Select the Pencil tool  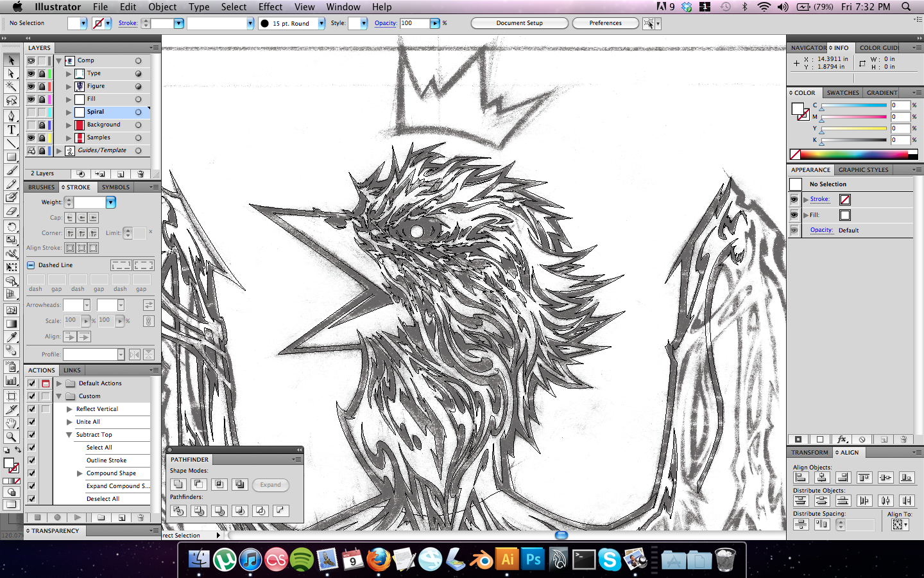(x=12, y=184)
